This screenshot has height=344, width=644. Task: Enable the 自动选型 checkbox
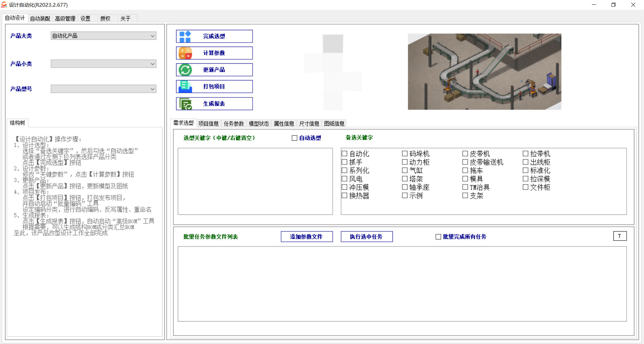[x=294, y=138]
